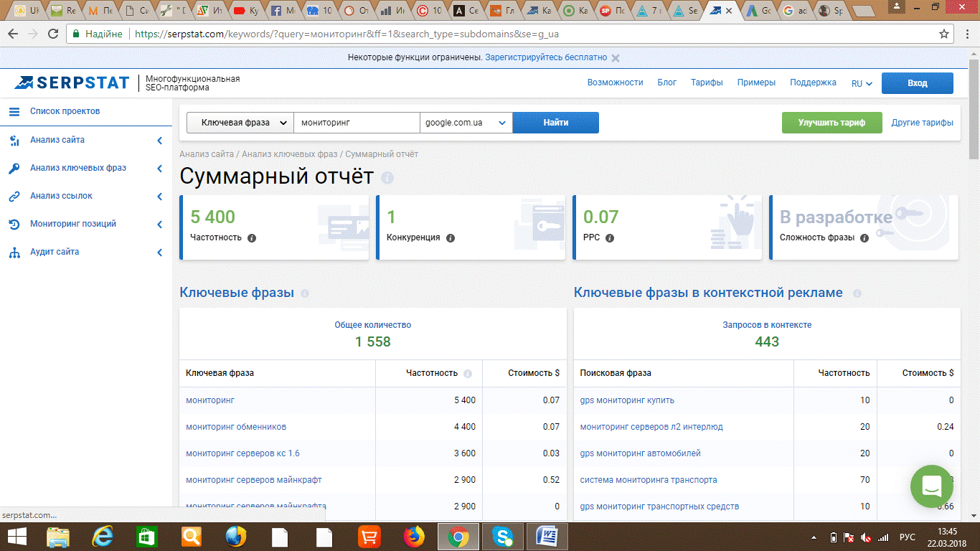Open the система мониторинга транспорта phrase link
This screenshot has height=551, width=980.
click(x=649, y=480)
